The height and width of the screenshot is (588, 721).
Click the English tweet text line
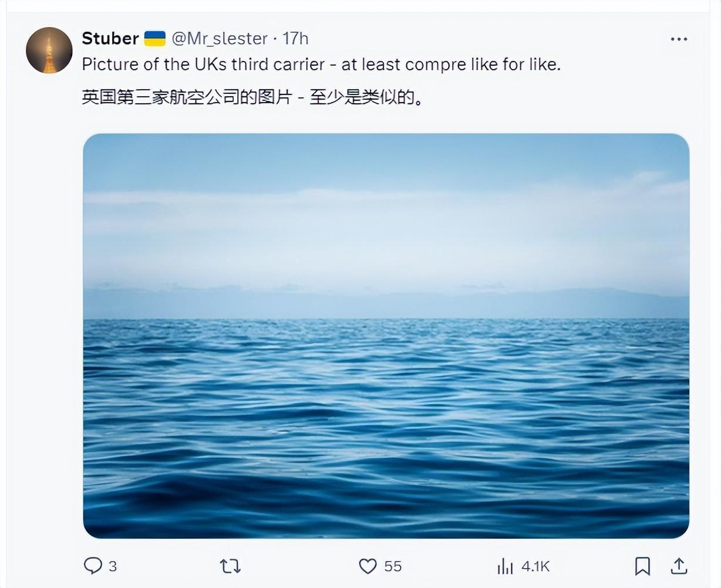point(321,65)
